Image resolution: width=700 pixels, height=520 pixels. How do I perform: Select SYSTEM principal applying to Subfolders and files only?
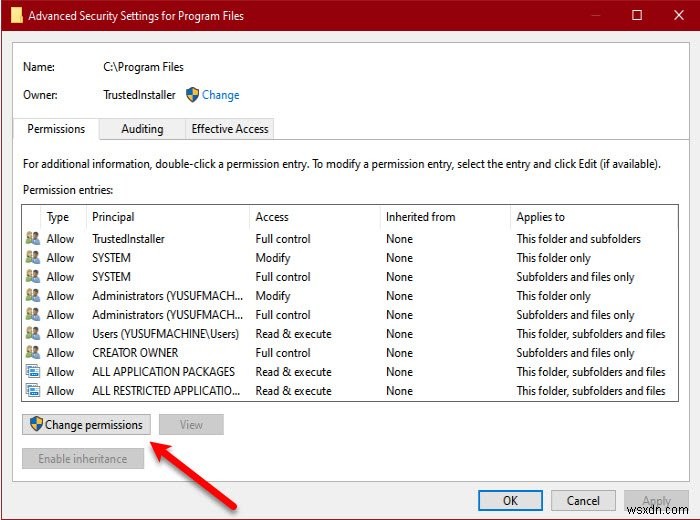click(x=111, y=277)
